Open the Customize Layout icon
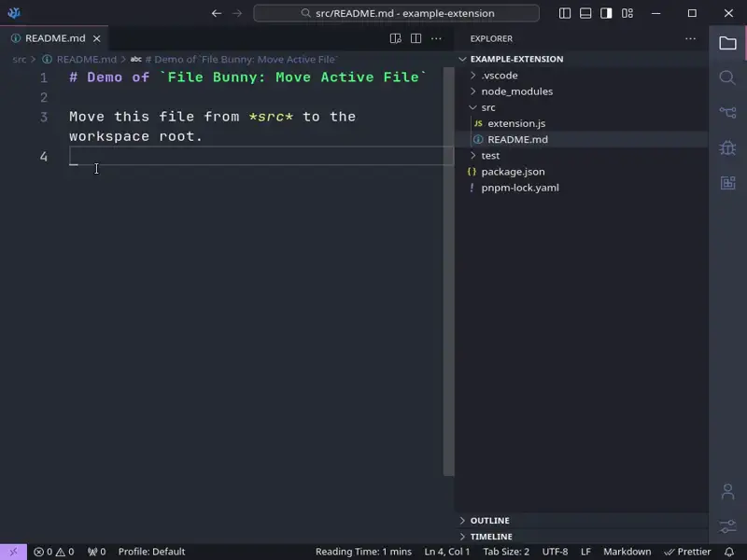The width and height of the screenshot is (747, 560). point(627,13)
